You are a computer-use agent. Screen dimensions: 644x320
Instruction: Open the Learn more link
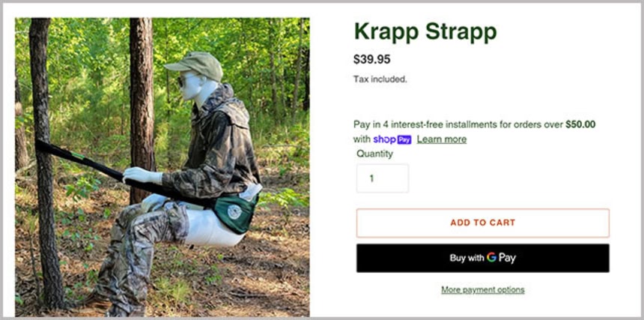coord(441,139)
